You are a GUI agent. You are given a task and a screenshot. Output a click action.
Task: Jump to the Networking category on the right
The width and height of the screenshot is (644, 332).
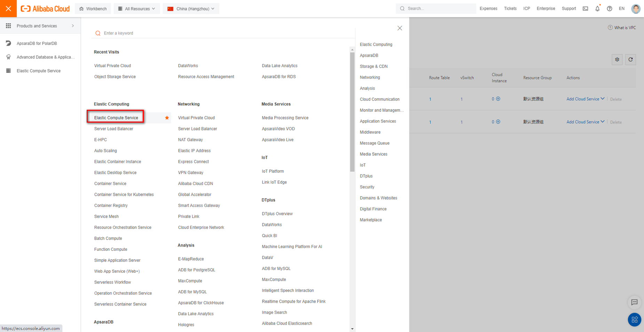coord(370,77)
